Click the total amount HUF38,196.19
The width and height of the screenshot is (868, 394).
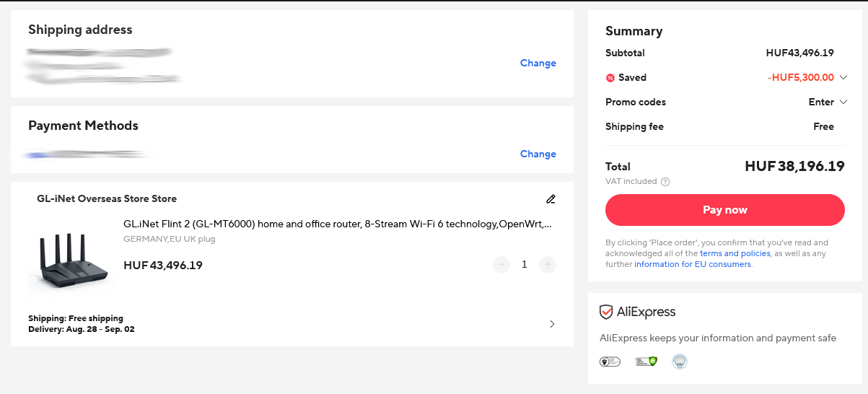click(794, 166)
